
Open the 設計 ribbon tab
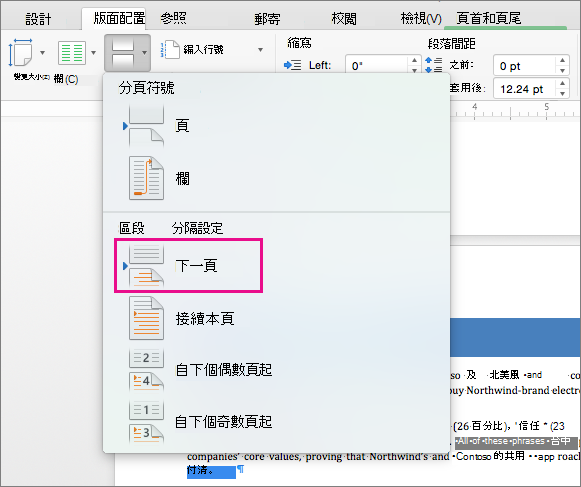click(38, 19)
